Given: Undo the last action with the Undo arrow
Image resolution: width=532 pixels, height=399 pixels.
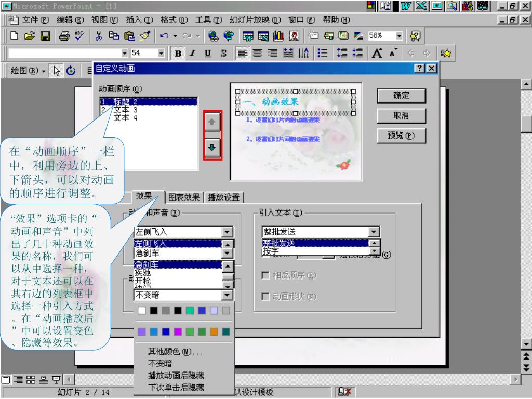Looking at the screenshot, I should pos(164,36).
